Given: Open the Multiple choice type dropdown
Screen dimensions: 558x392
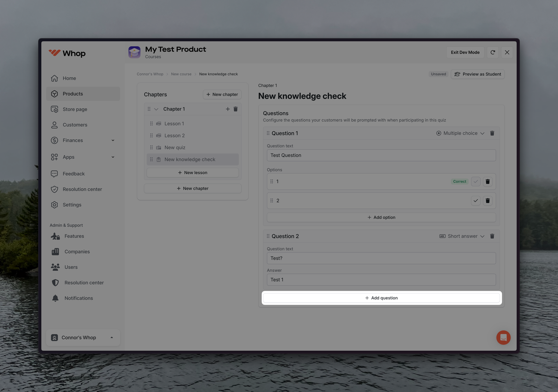Looking at the screenshot, I should [x=460, y=133].
